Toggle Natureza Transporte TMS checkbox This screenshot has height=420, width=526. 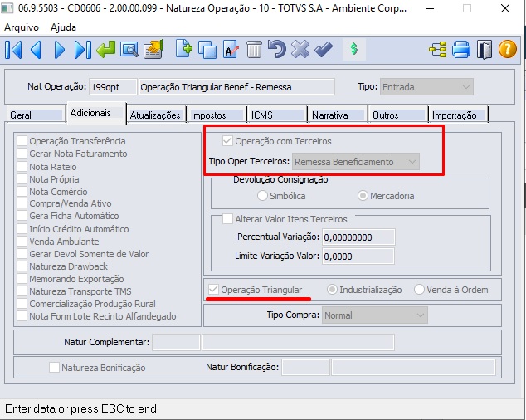click(22, 291)
